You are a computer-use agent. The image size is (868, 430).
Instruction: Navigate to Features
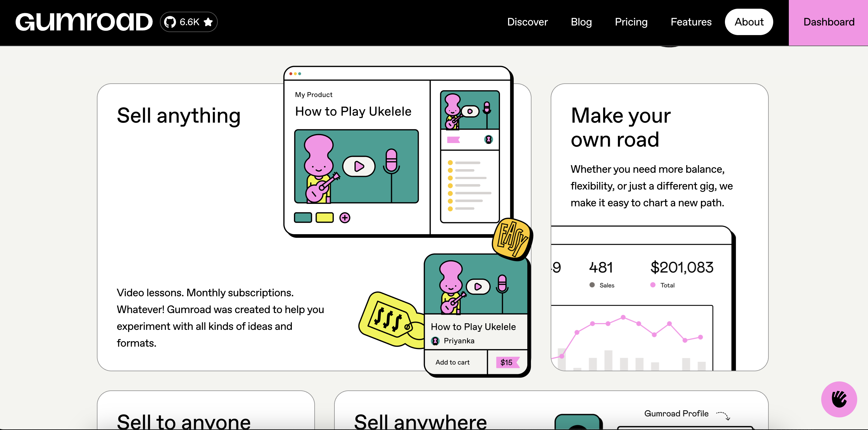pyautogui.click(x=691, y=22)
